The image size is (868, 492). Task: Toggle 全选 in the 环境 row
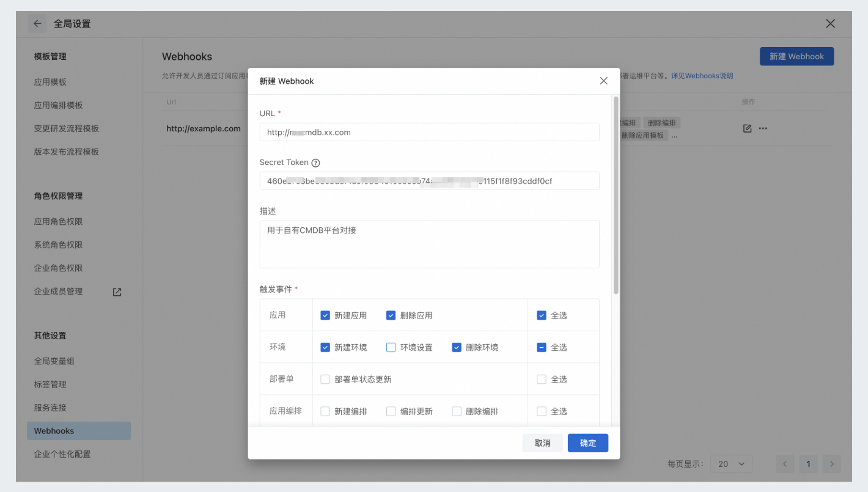(x=541, y=347)
